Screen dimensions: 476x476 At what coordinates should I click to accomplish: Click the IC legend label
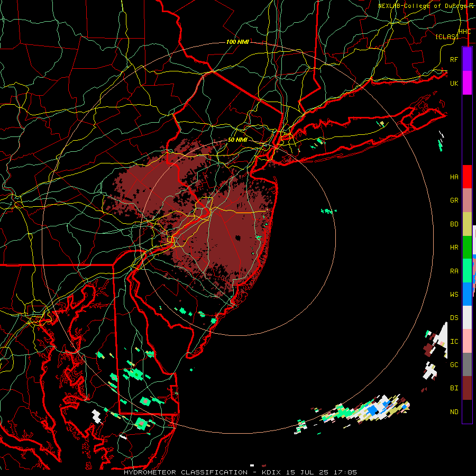454,342
